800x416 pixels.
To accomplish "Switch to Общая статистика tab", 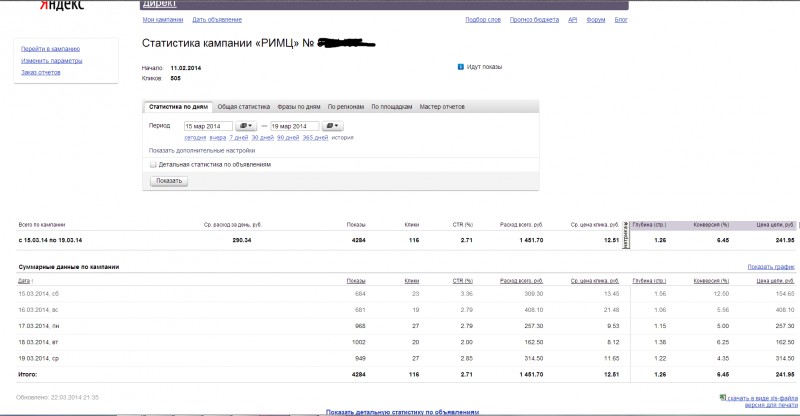I will tap(243, 107).
